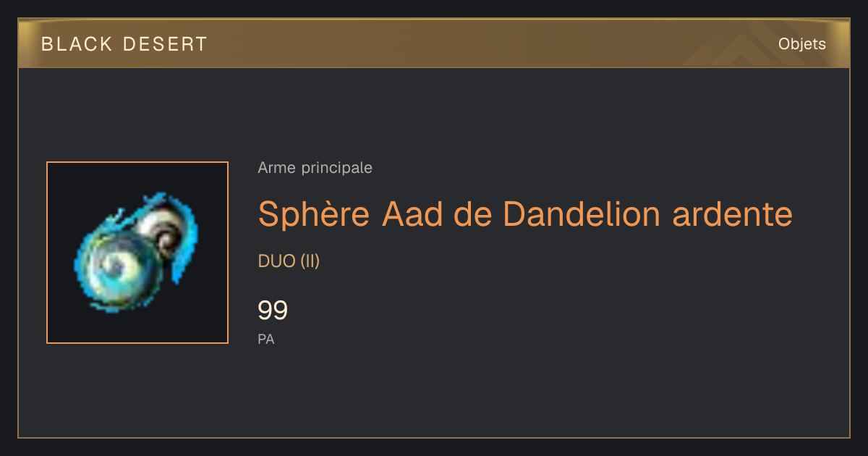This screenshot has width=868, height=456.
Task: Click the Arme principale category label
Action: click(315, 168)
